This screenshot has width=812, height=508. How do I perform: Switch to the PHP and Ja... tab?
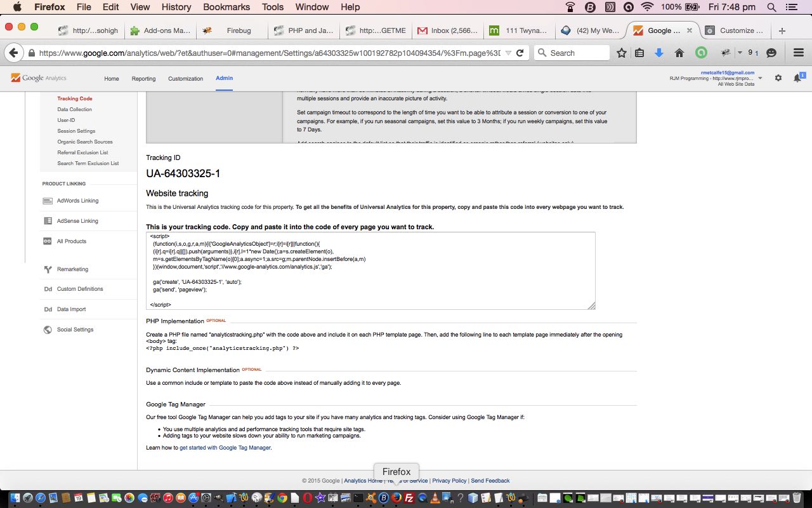(304, 30)
